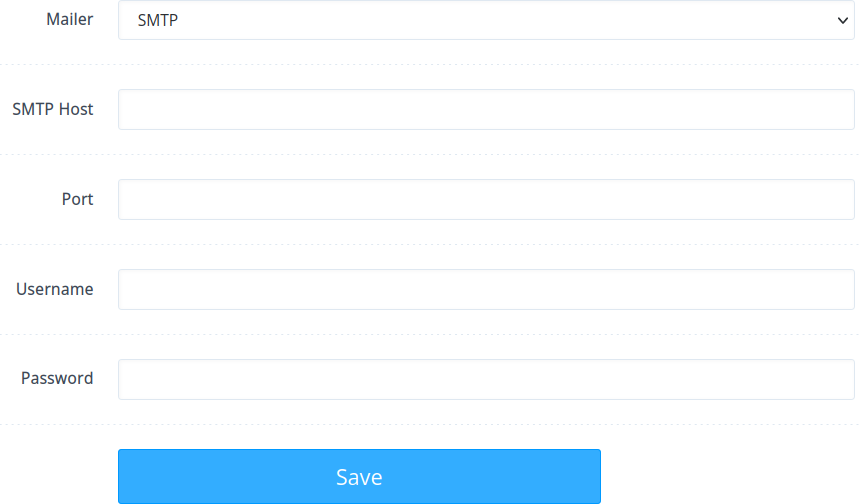Click the Mailer dropdown chevron arrow
This screenshot has width=859, height=504.
tap(843, 20)
